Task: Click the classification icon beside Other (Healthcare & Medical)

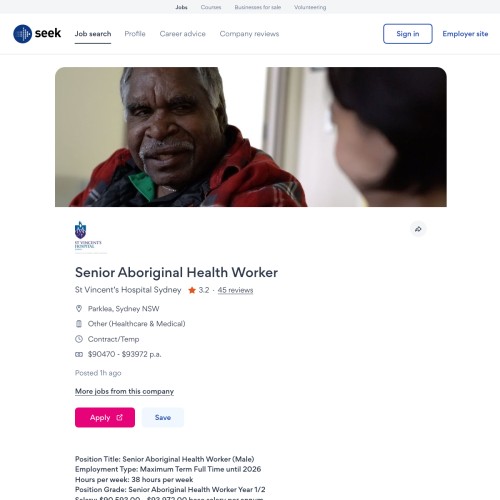Action: pos(79,324)
